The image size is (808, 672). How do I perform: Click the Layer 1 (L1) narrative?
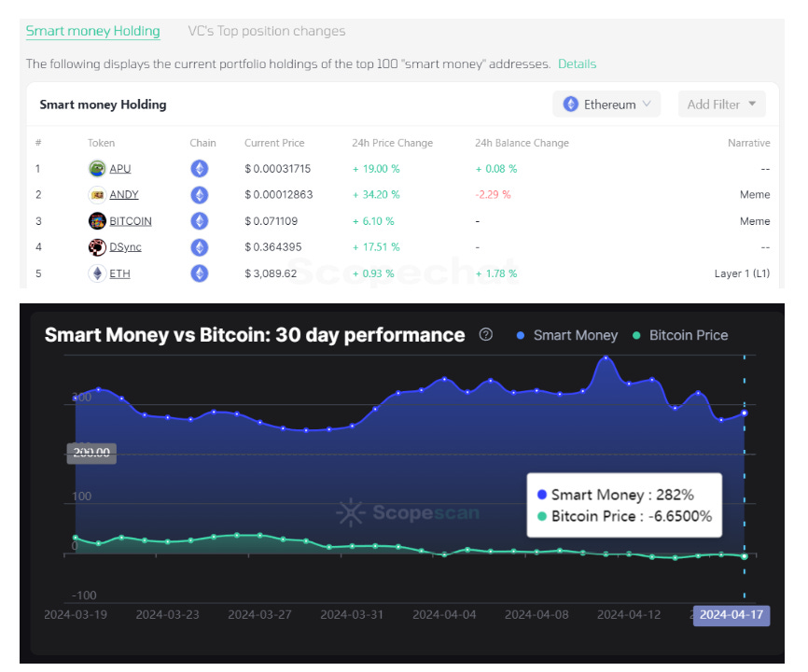pyautogui.click(x=742, y=273)
